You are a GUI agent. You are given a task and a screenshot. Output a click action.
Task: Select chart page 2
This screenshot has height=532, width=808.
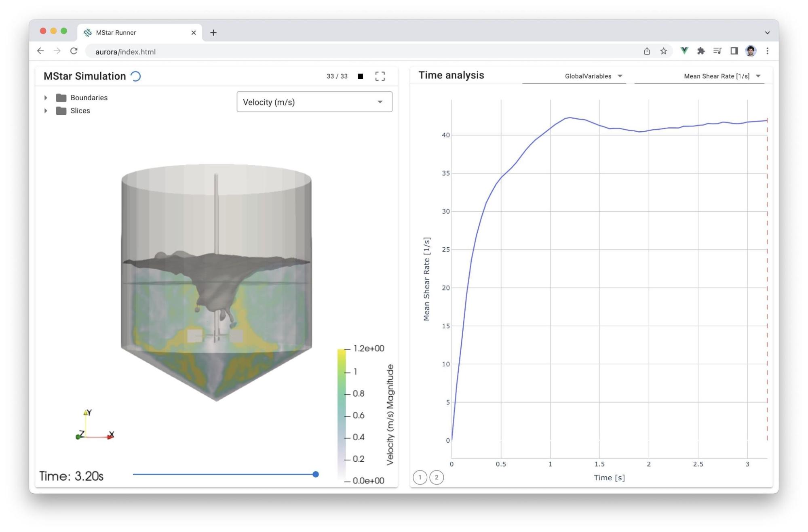tap(436, 477)
